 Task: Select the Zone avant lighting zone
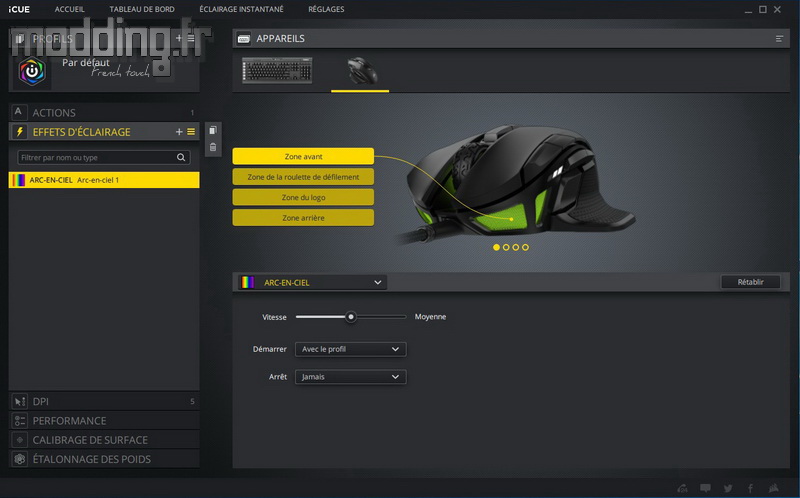pos(303,156)
